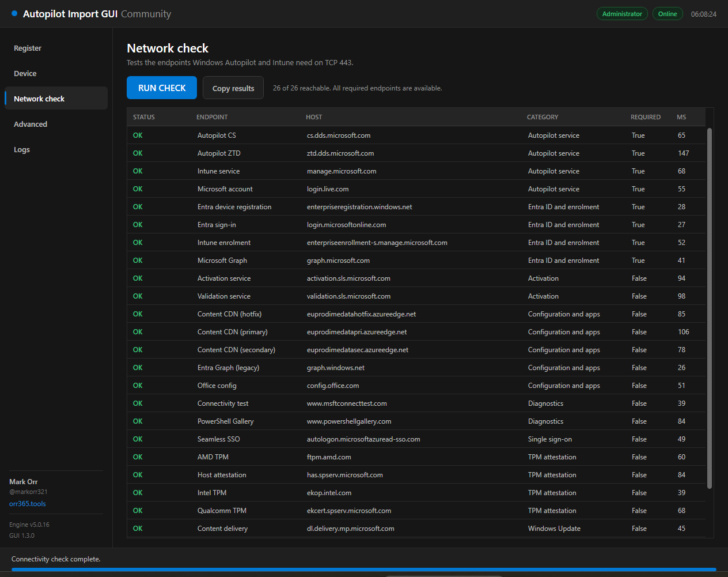
Task: Open the orr365.tools link
Action: pyautogui.click(x=28, y=503)
